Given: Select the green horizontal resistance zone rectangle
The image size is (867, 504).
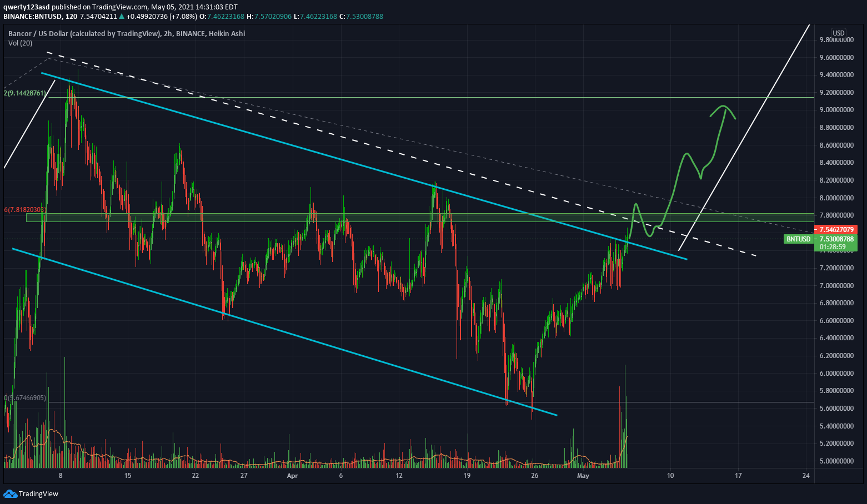Looking at the screenshot, I should coord(420,218).
